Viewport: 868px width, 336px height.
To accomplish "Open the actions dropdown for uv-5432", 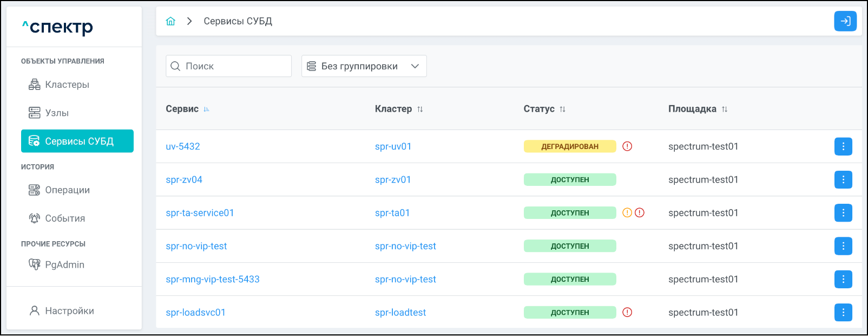I will [843, 146].
